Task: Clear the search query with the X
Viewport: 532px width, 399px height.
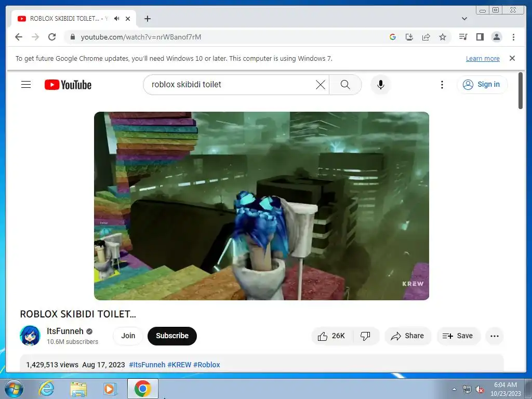Action: pos(320,85)
